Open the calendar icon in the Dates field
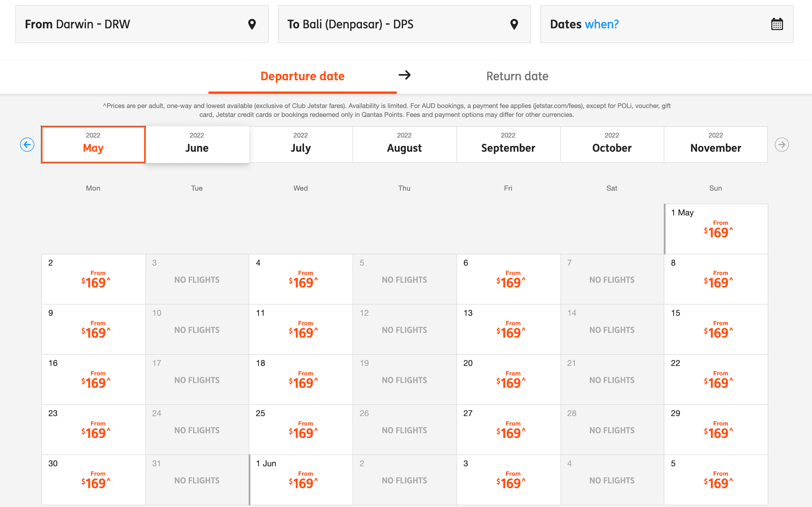 coord(777,24)
